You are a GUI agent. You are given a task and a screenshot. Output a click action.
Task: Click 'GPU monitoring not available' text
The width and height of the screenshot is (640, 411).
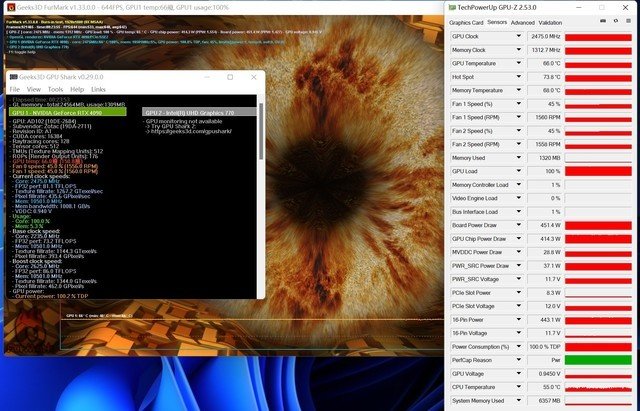pos(184,121)
